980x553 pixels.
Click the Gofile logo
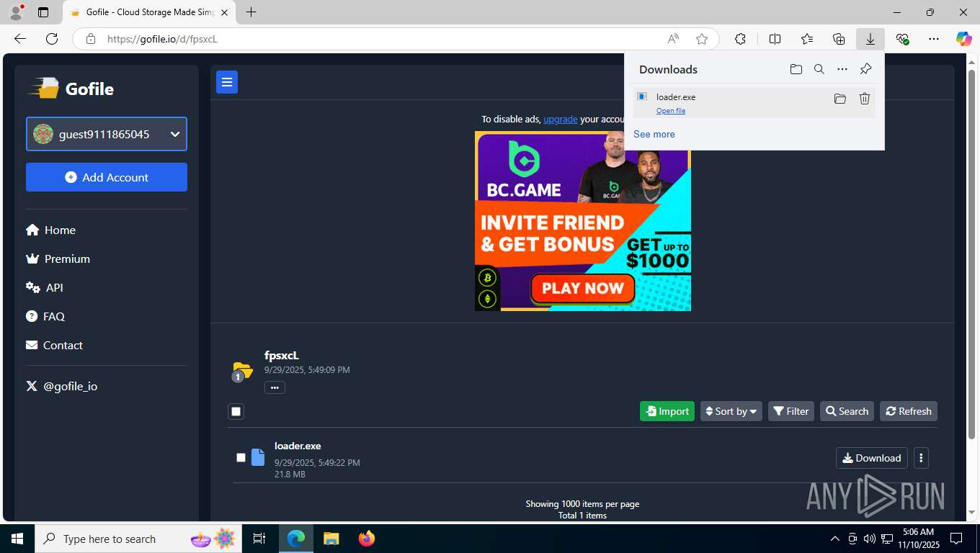71,89
